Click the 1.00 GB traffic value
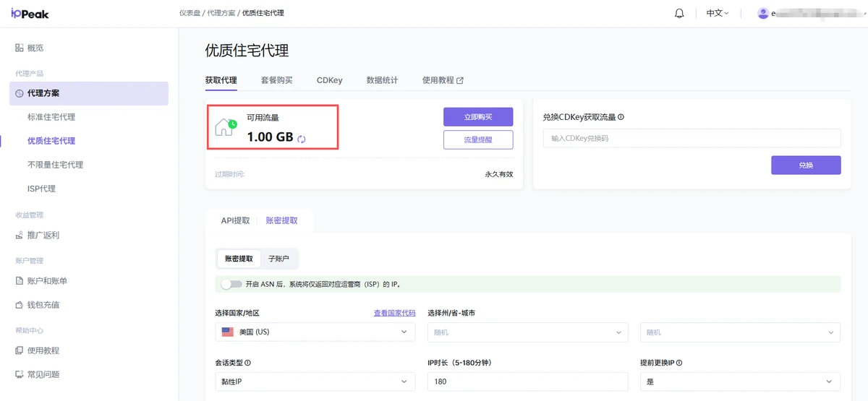The width and height of the screenshot is (868, 401). tap(270, 137)
